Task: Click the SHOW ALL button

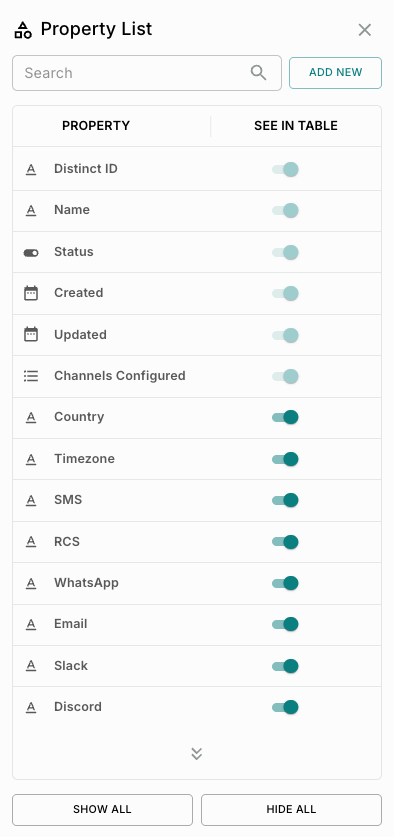Action: [x=103, y=810]
